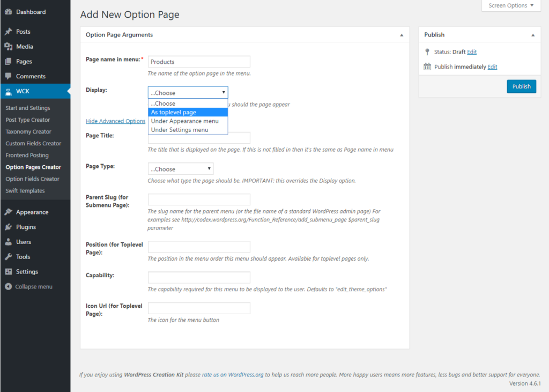Open Swift Templates under WCK
Image resolution: width=549 pixels, height=392 pixels.
[25, 190]
